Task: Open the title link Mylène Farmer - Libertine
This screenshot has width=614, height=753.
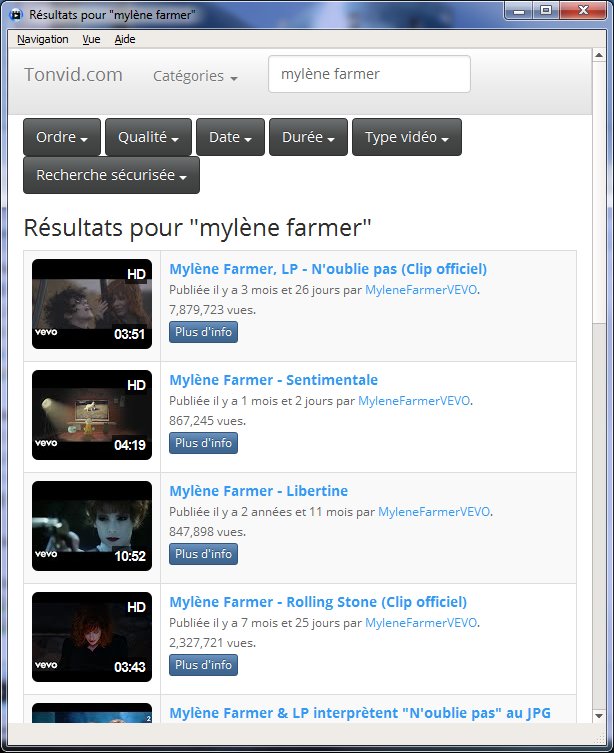Action: (x=258, y=491)
